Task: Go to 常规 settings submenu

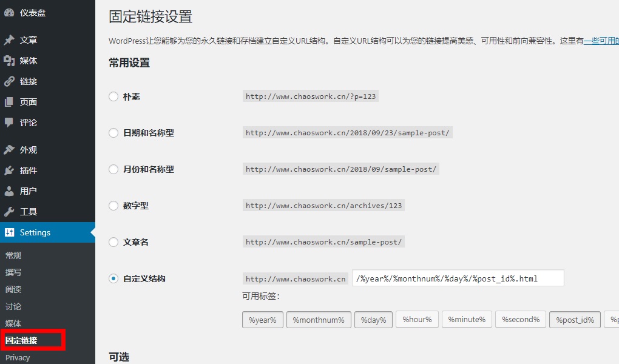Action: point(13,255)
